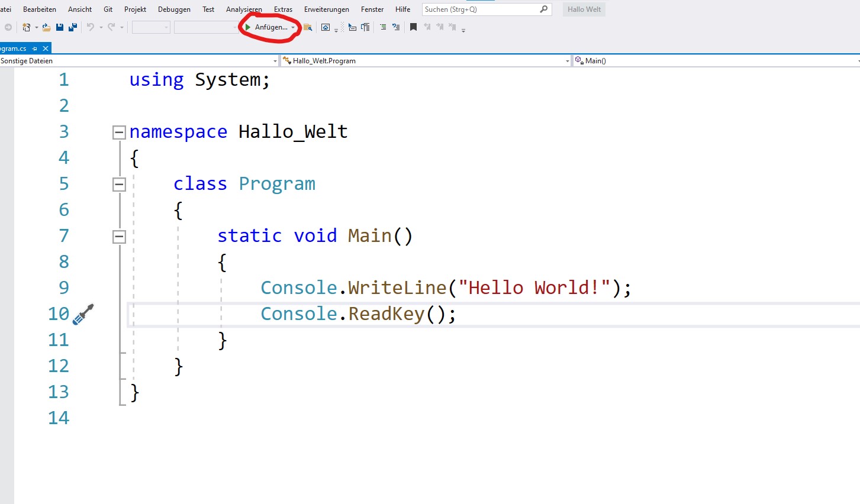This screenshot has height=504, width=860.
Task: Collapse the namespace Hallo_Welt block
Action: point(119,133)
